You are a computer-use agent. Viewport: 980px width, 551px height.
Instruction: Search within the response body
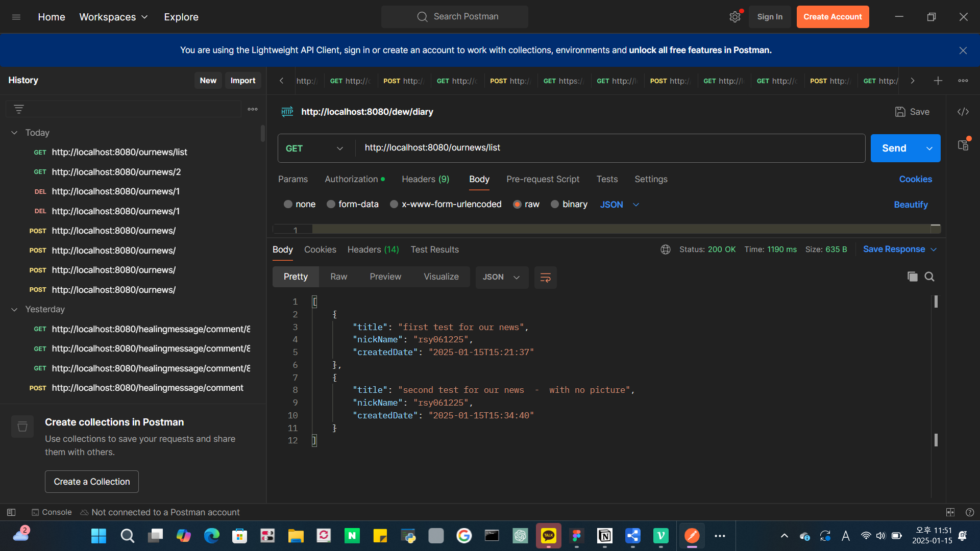pos(929,277)
